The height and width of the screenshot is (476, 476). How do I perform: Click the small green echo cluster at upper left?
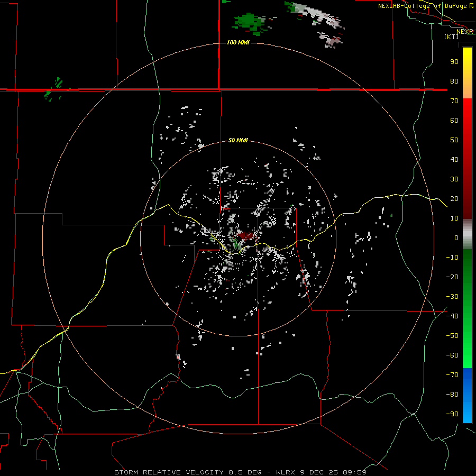point(54,89)
